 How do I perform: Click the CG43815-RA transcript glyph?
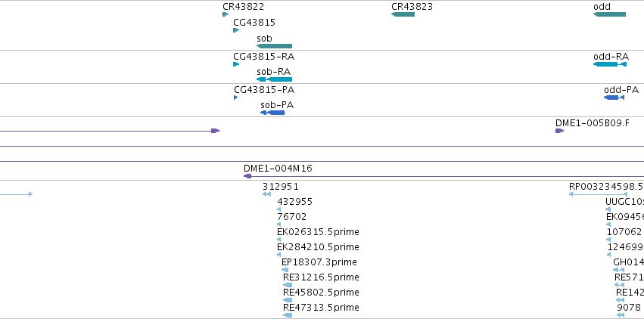[236, 64]
